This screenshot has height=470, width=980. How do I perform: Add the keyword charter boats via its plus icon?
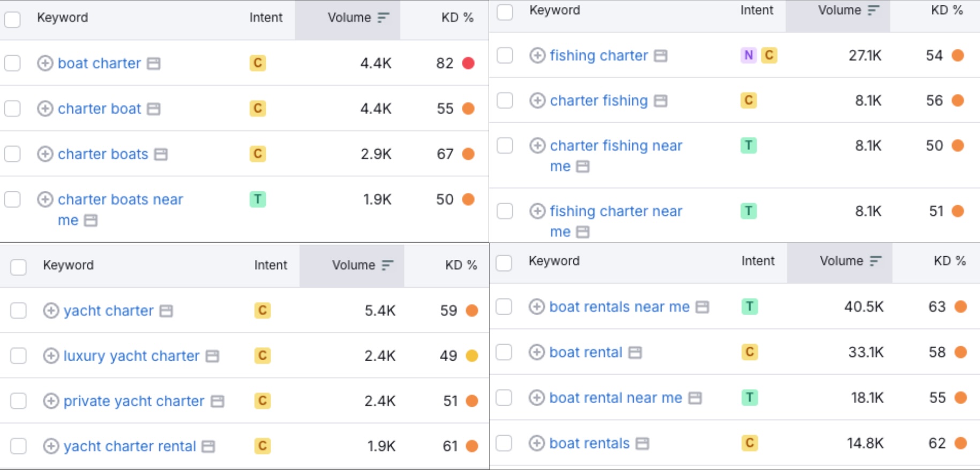pyautogui.click(x=45, y=154)
